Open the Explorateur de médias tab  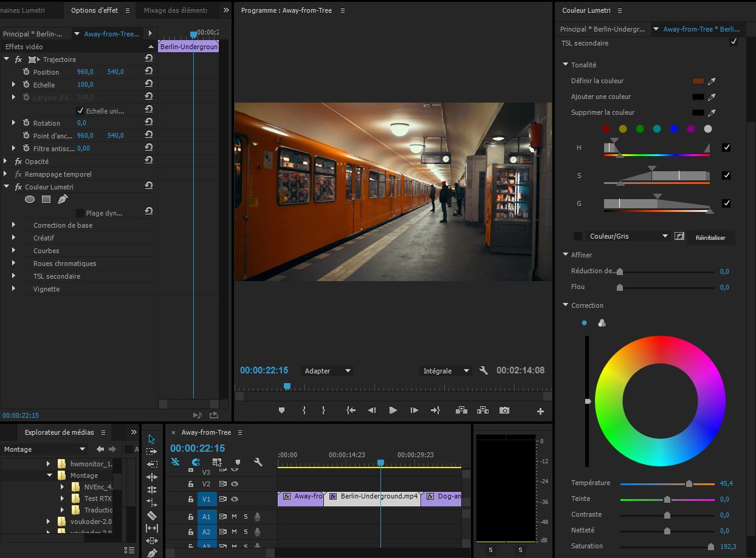coord(59,432)
